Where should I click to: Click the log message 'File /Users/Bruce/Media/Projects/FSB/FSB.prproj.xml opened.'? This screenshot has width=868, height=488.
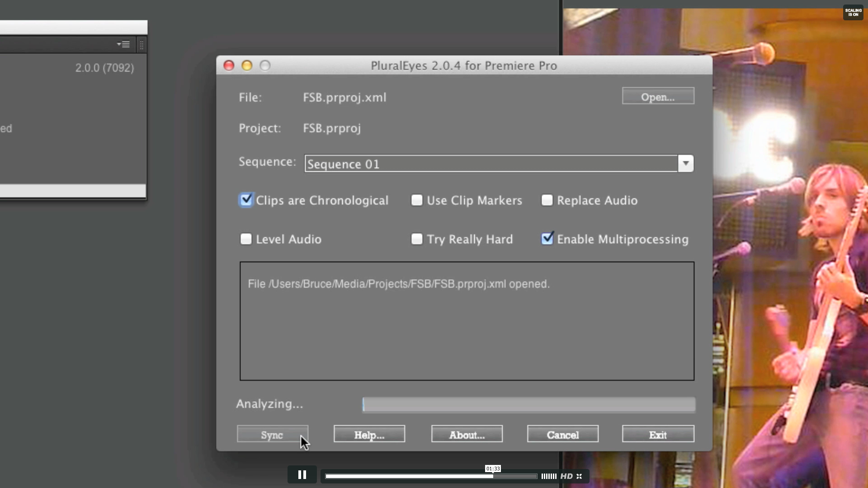[x=399, y=284]
